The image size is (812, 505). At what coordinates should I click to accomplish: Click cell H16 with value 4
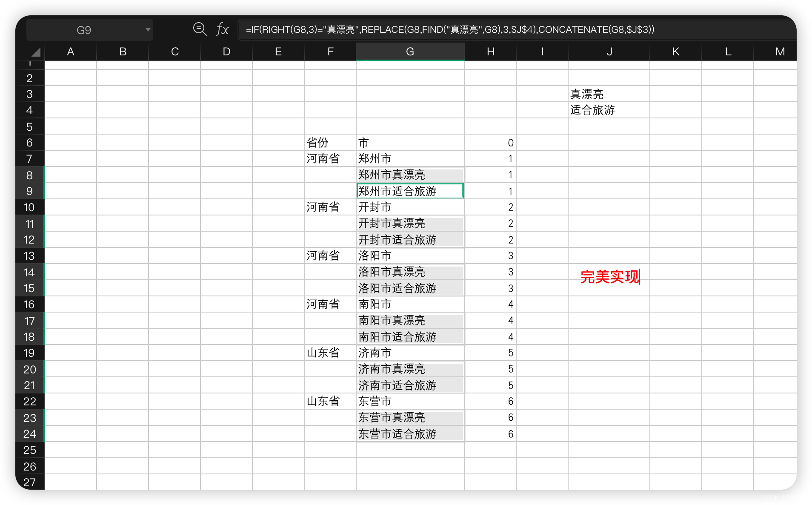pos(490,304)
